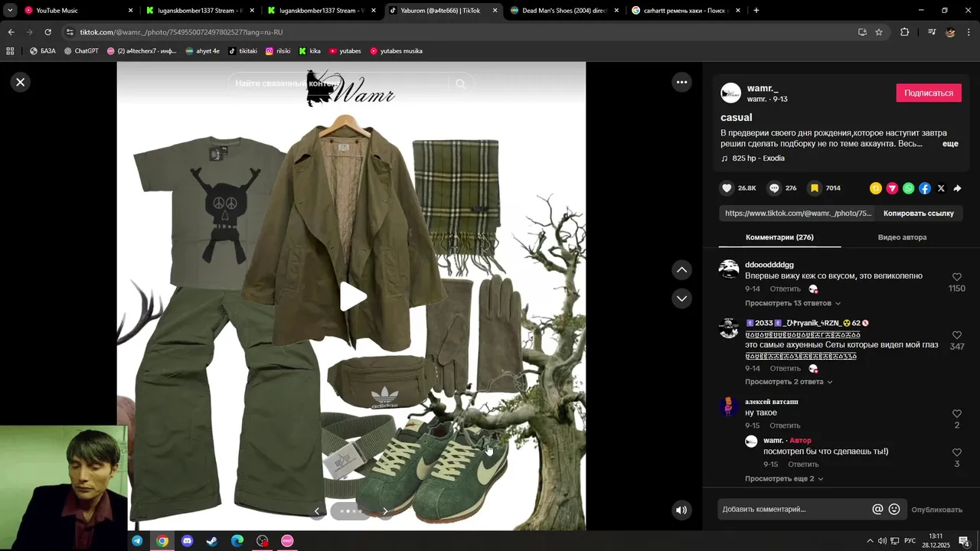Like the author's reply comment

click(x=957, y=452)
